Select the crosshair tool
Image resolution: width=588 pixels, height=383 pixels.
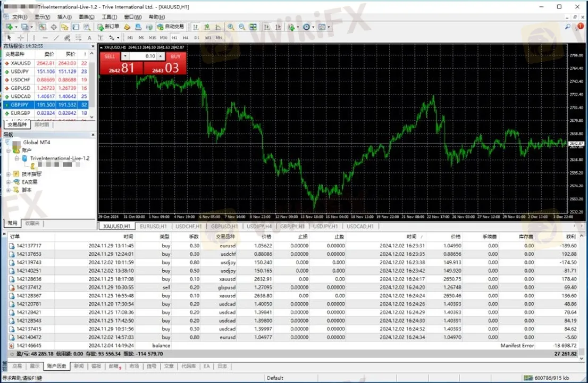(21, 38)
